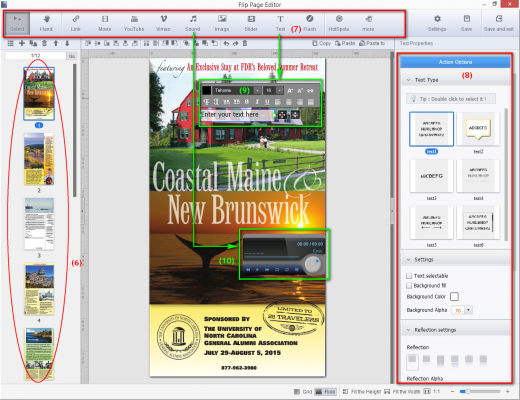Image resolution: width=520 pixels, height=400 pixels.
Task: Toggle Underline in the text toolbar
Action: pos(267,102)
